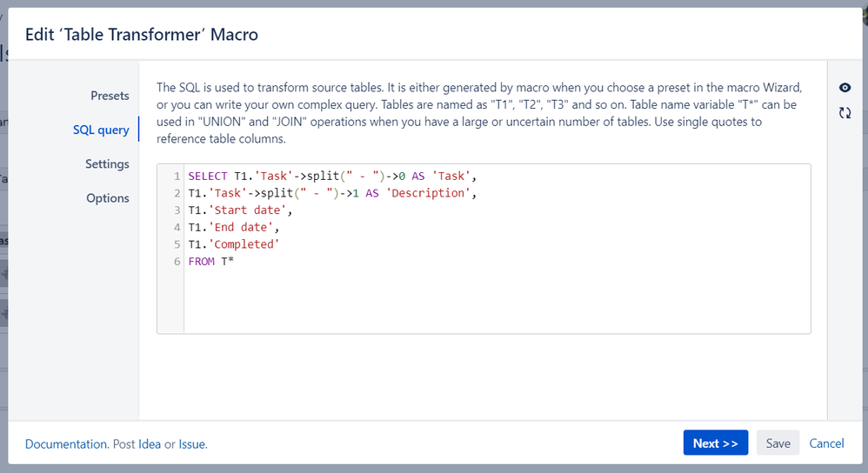Save the macro with Save button
This screenshot has height=473, width=868.
[x=778, y=443]
